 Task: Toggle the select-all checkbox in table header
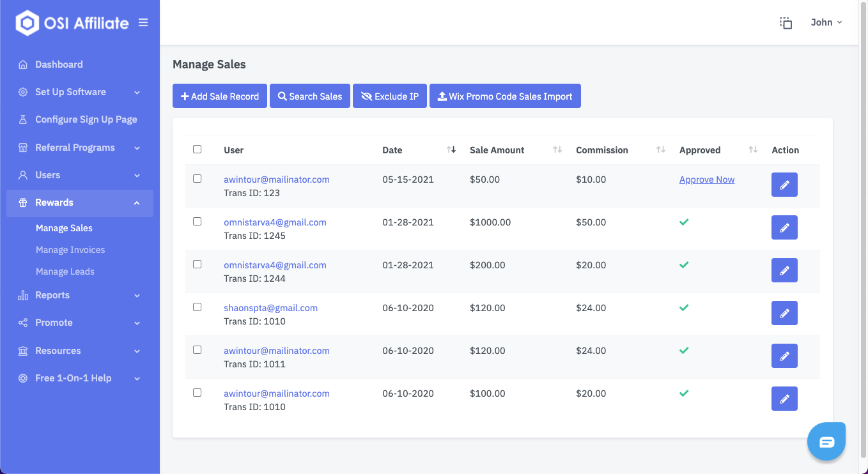point(197,149)
